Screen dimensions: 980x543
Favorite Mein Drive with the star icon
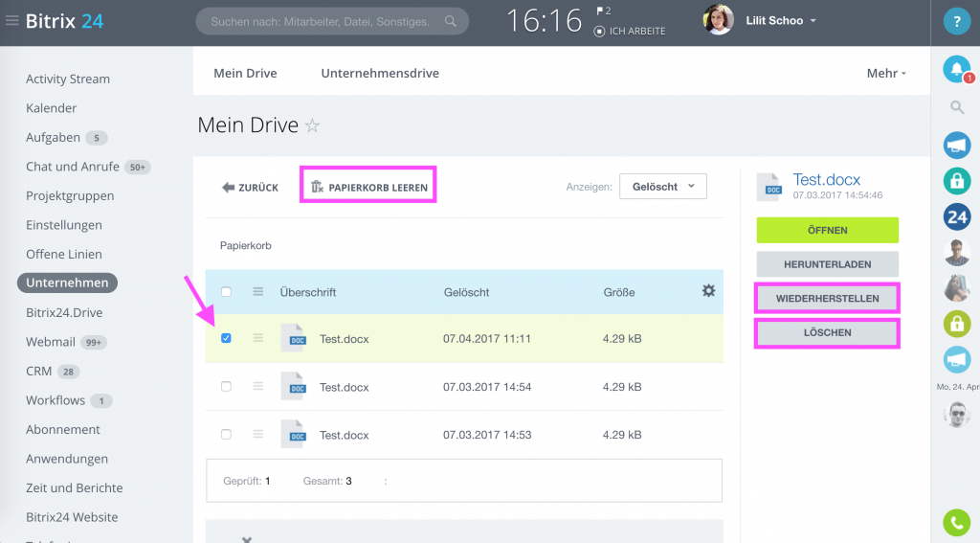(312, 125)
